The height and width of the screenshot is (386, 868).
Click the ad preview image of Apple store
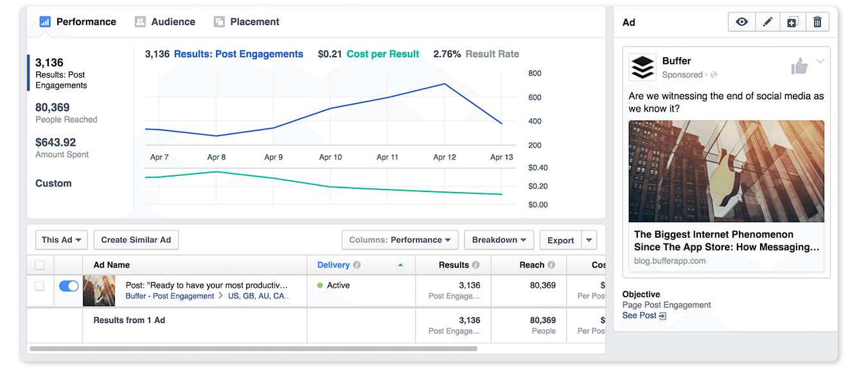(727, 171)
